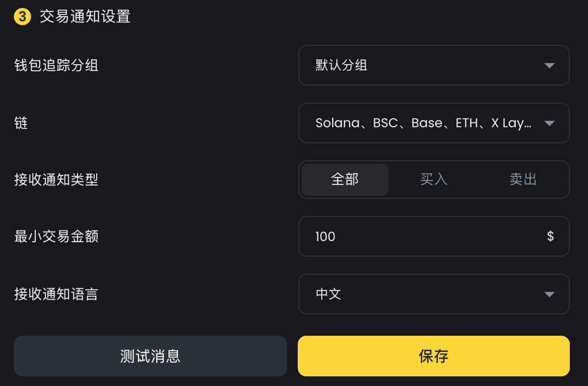The height and width of the screenshot is (386, 588).
Task: Switch notification type to 买入
Action: click(434, 180)
